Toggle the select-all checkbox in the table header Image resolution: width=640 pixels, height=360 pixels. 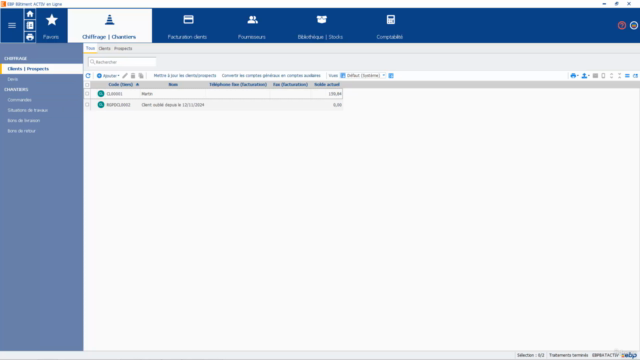pos(87,85)
